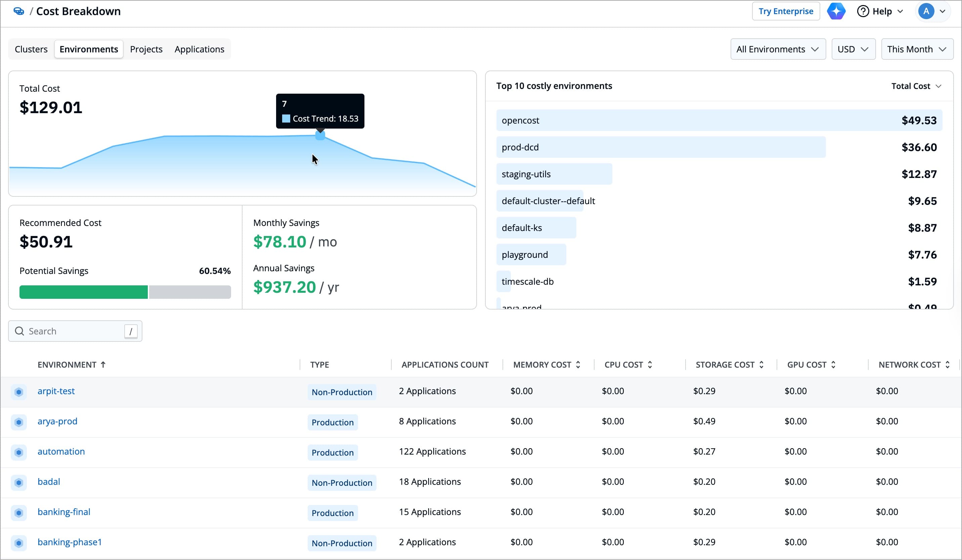Open the banking-final environment link
962x560 pixels.
coord(64,512)
